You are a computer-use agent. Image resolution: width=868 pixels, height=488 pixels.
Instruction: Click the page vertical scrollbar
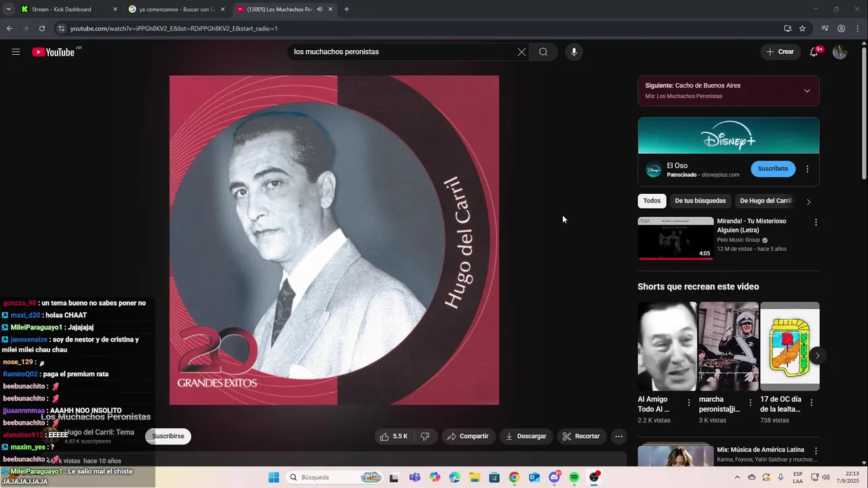864,112
